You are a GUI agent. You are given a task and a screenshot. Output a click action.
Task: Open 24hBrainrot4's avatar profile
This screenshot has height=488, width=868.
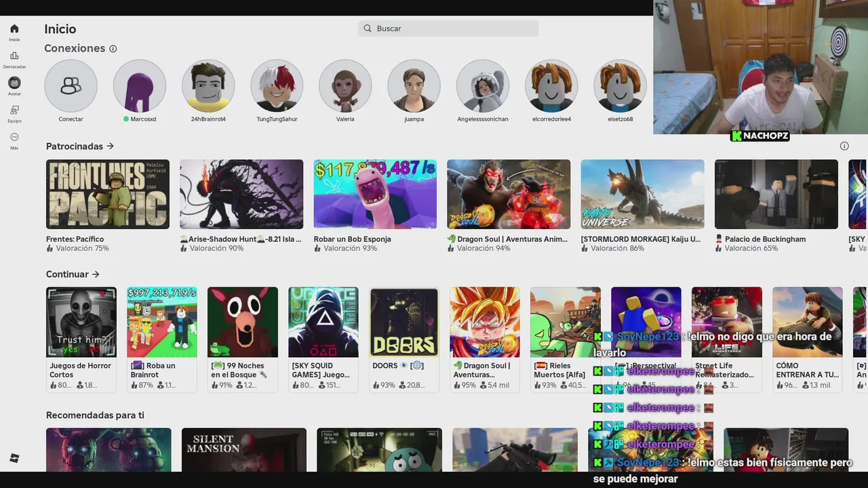point(208,86)
